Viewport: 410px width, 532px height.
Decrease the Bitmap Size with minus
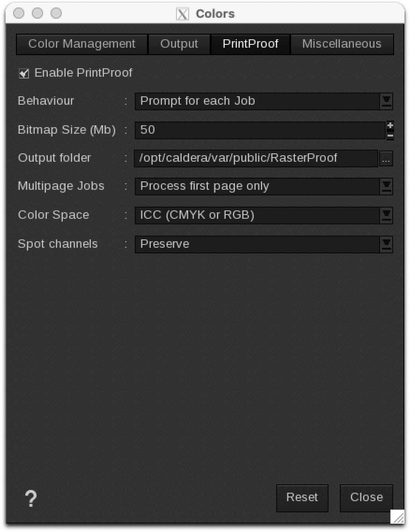(x=390, y=135)
